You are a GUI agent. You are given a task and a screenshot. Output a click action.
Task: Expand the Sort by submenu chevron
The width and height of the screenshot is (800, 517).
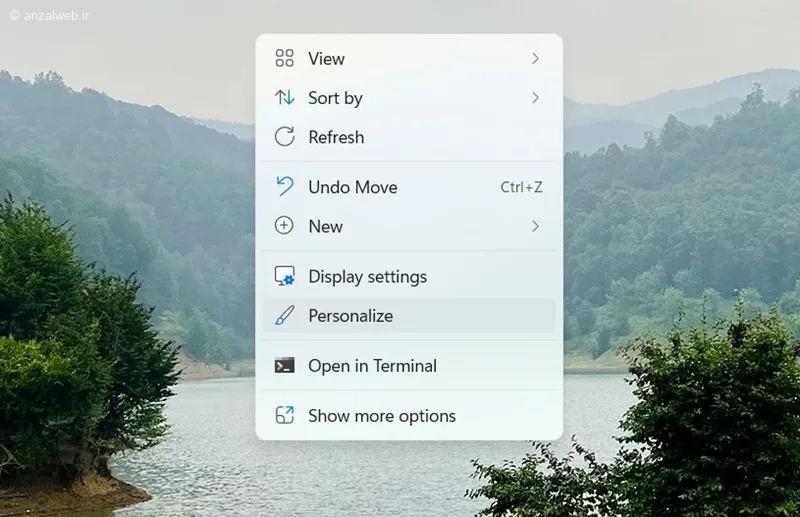point(535,97)
